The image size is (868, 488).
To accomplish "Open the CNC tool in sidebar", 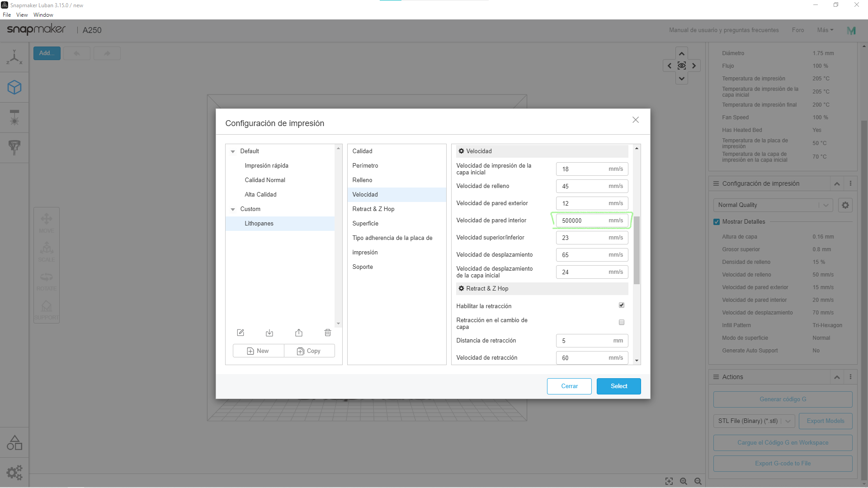I will pyautogui.click(x=14, y=147).
